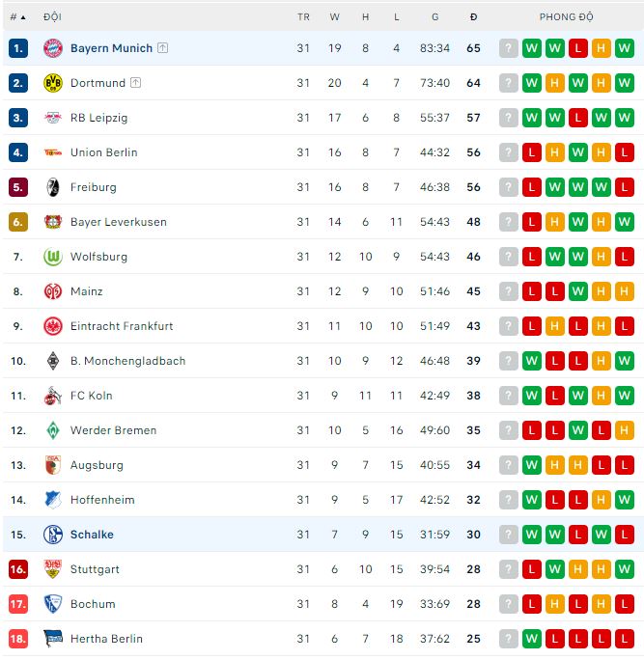644x660 pixels.
Task: Click the Dortmund club logo
Action: (52, 83)
